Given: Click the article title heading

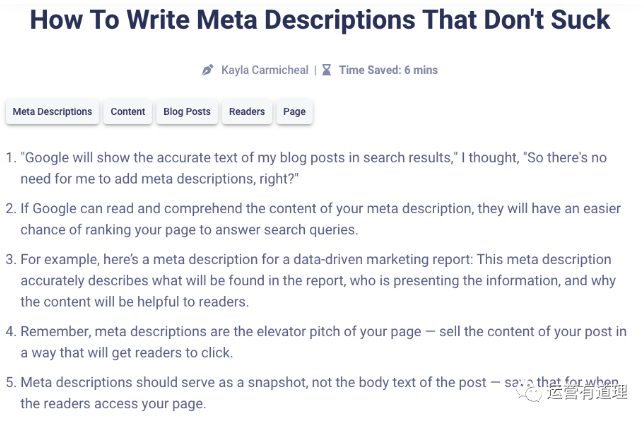Looking at the screenshot, I should point(320,20).
